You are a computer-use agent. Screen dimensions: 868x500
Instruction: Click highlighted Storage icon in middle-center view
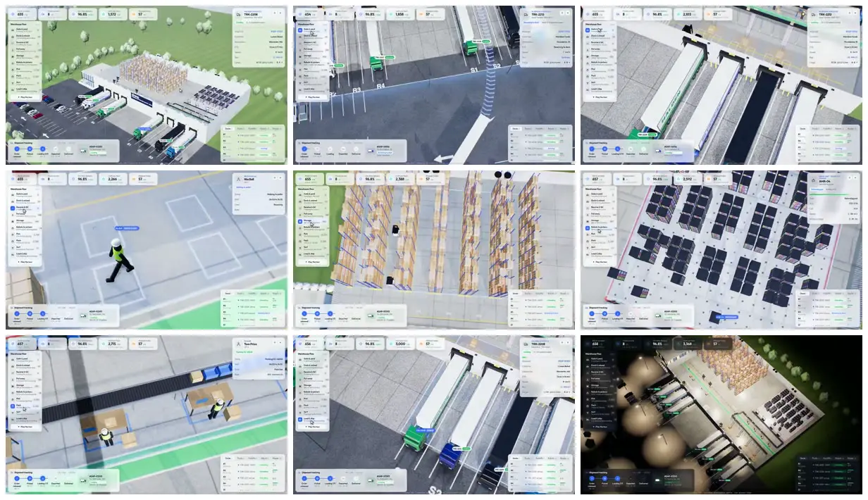tap(300, 220)
